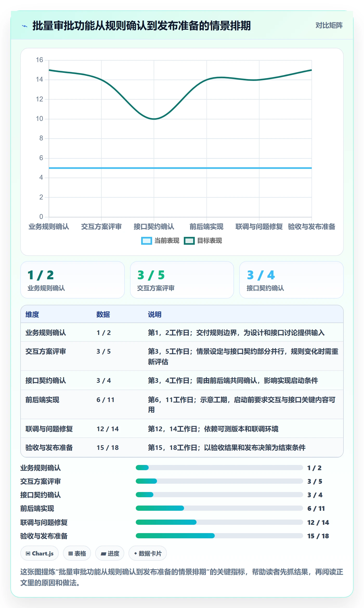Image resolution: width=364 pixels, height=608 pixels.
Task: Click the 数据 column header
Action: coord(103,314)
